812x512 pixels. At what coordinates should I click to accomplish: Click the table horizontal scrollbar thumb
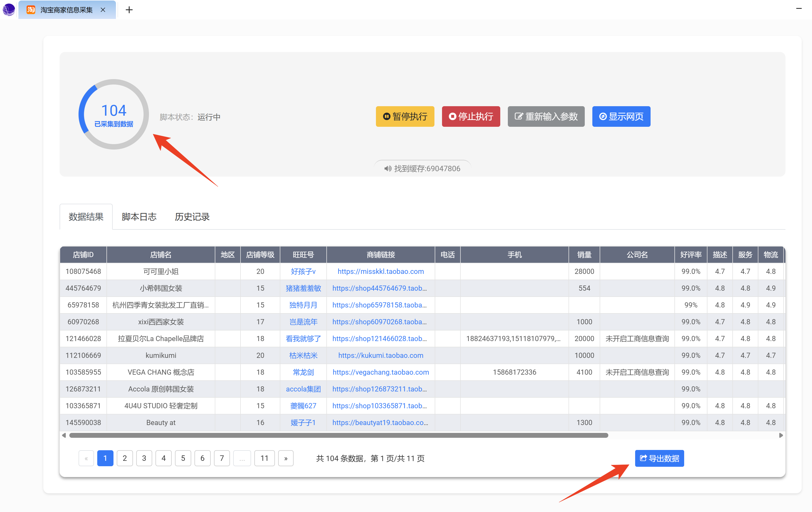(339, 435)
